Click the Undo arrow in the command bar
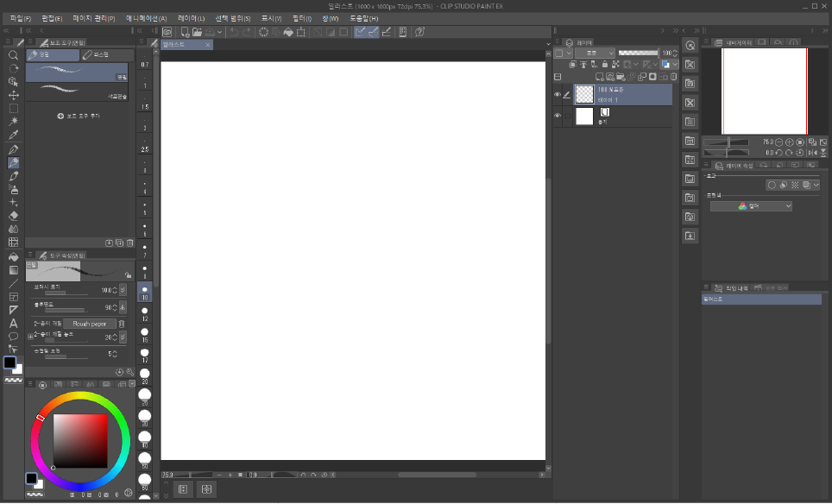This screenshot has width=832, height=504. (234, 32)
